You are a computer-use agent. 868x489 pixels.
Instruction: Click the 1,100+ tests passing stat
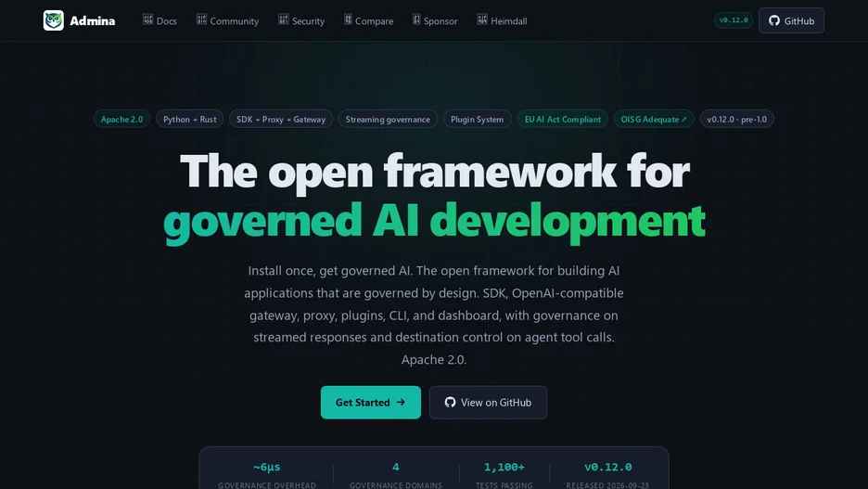coord(504,475)
